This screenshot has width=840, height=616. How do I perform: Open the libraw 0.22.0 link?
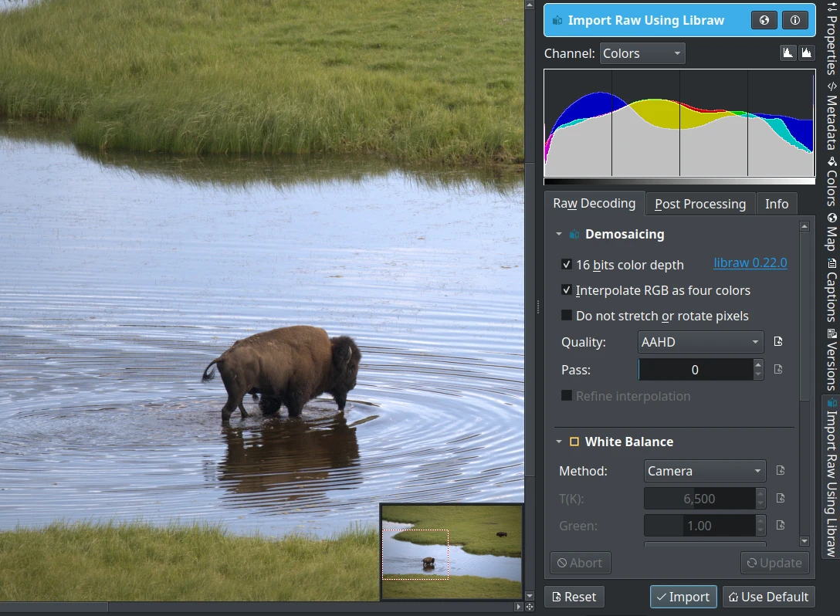tap(750, 262)
